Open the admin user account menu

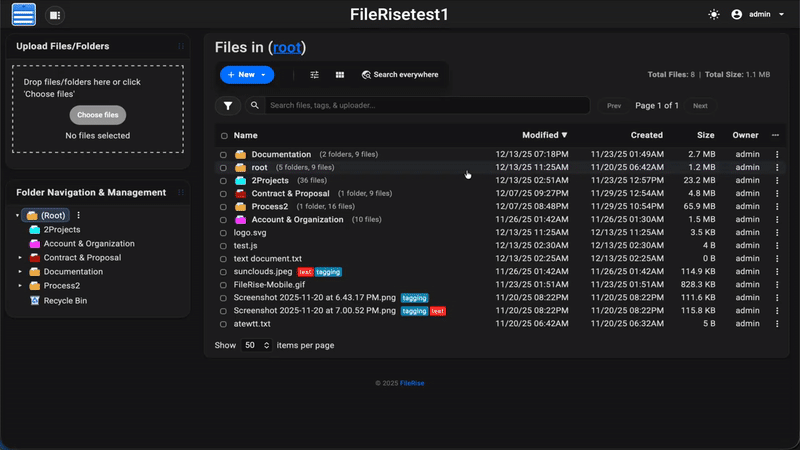[758, 14]
